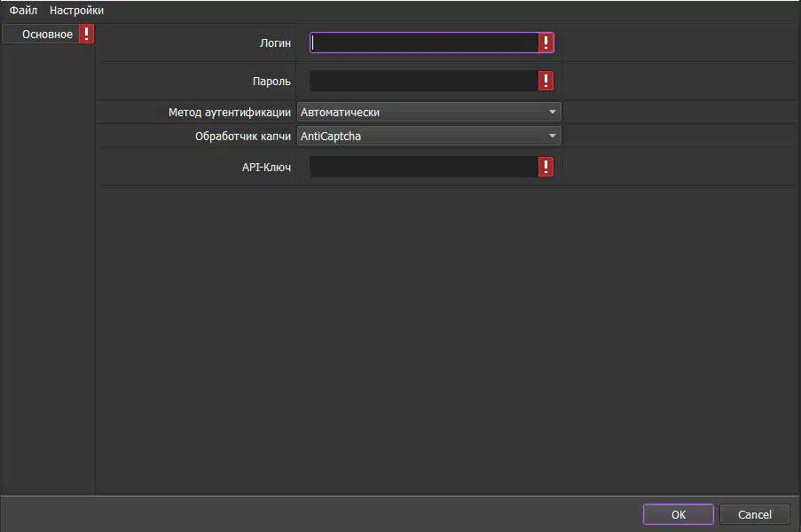Click the red error icon in Пароль field
This screenshot has width=801, height=532.
point(546,81)
